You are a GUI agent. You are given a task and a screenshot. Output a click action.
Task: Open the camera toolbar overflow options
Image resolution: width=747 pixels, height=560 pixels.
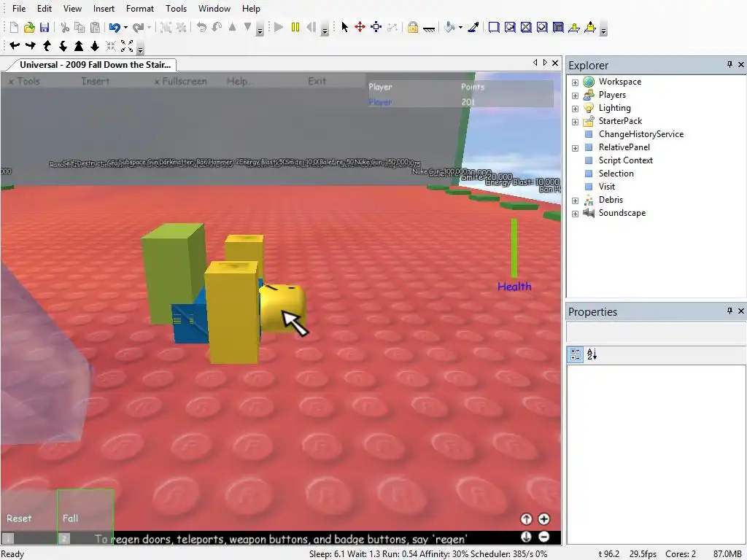click(141, 49)
